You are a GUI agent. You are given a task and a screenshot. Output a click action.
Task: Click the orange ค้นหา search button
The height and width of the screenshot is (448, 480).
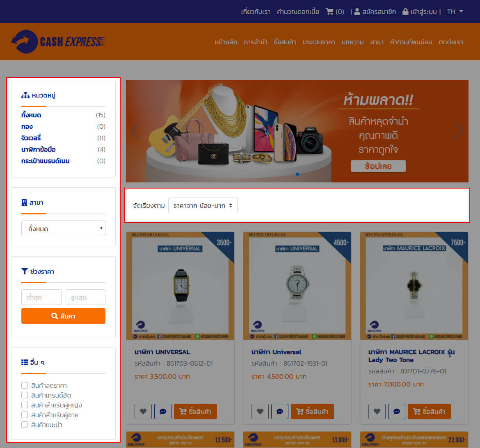(63, 316)
